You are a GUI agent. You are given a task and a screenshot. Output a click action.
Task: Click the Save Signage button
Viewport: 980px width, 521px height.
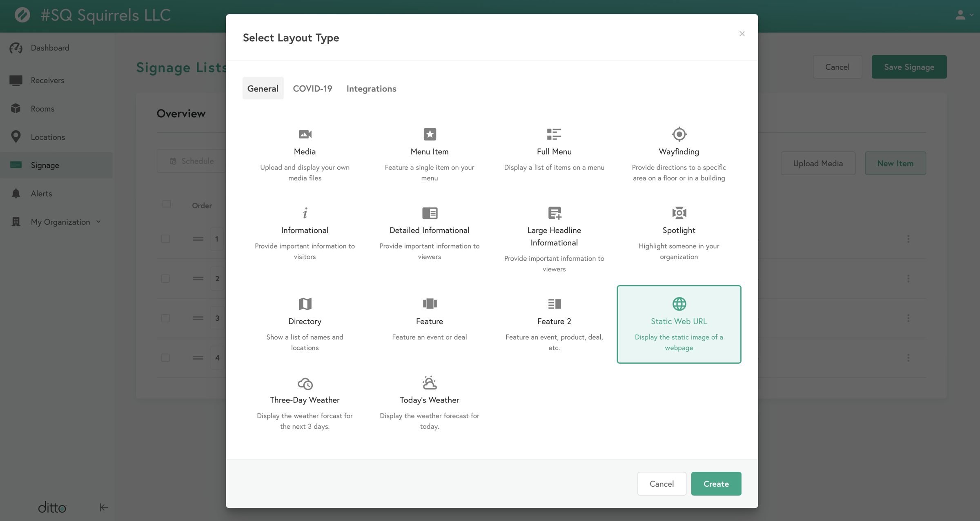pyautogui.click(x=909, y=67)
